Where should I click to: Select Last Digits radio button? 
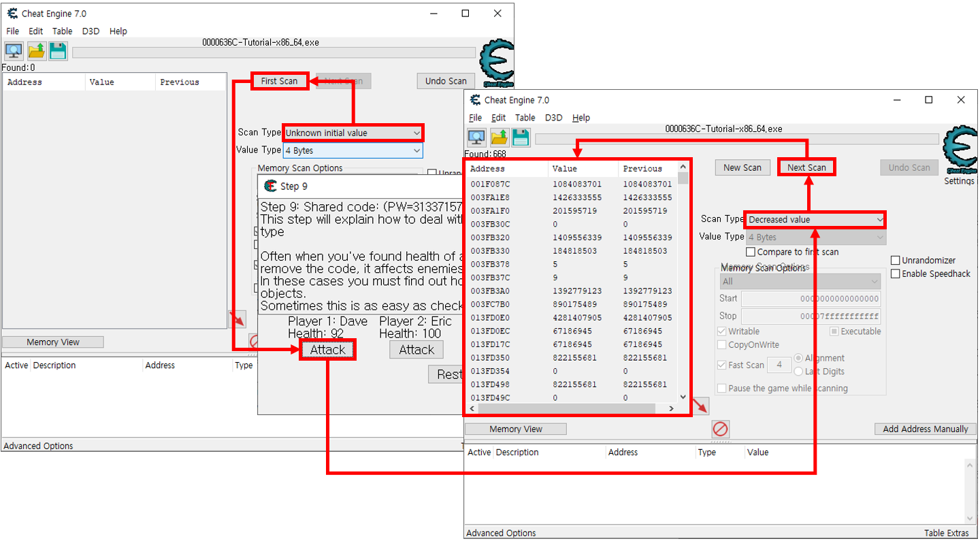tap(798, 372)
